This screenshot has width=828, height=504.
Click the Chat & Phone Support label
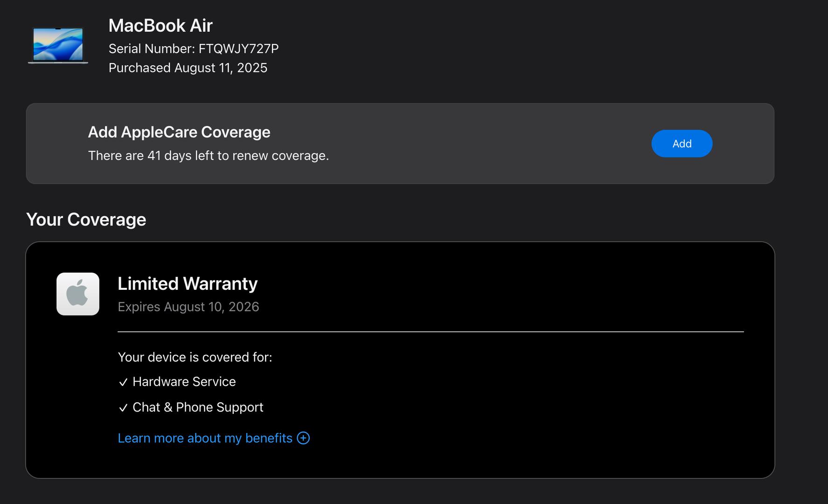pyautogui.click(x=198, y=407)
